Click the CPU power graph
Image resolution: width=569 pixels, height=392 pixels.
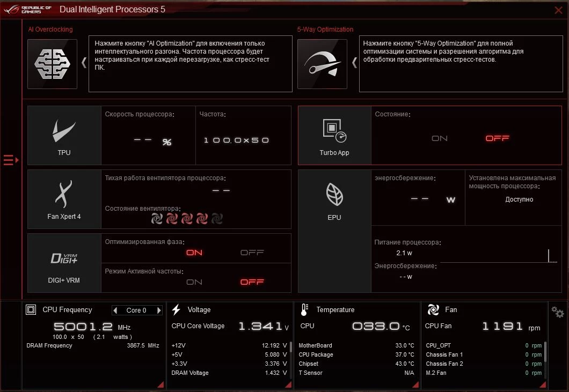click(x=499, y=256)
